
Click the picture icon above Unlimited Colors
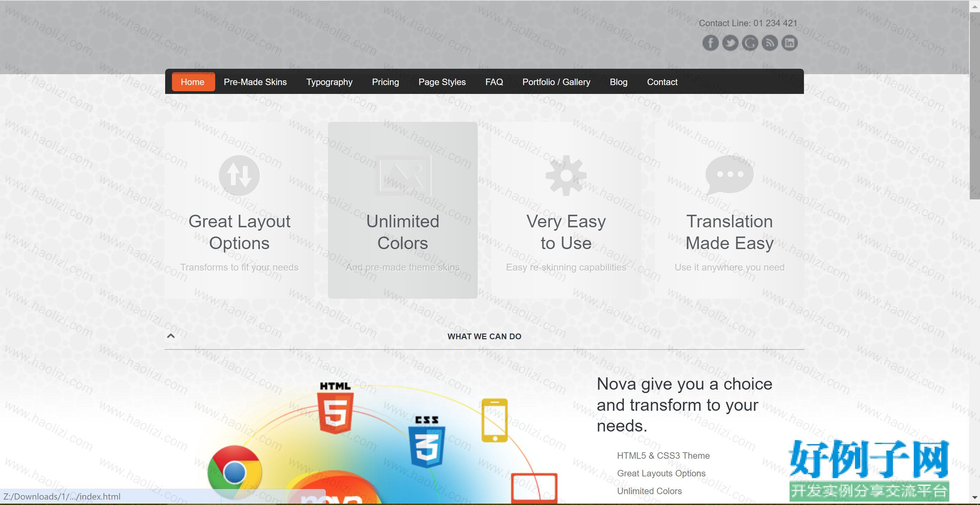pos(403,175)
